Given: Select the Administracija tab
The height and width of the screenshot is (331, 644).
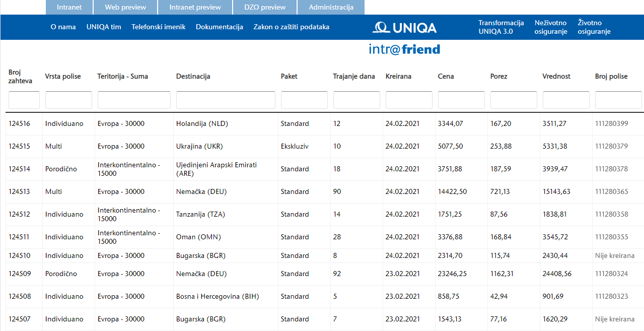Looking at the screenshot, I should 331,7.
